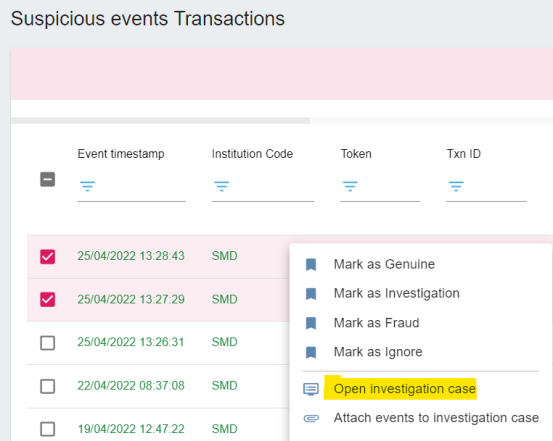This screenshot has height=441, width=553.
Task: Click the horizontal scrollbar above the table
Action: click(160, 121)
